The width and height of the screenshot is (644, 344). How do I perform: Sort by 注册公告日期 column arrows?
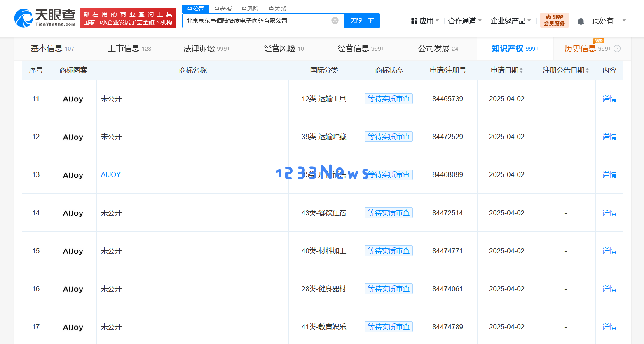(x=587, y=71)
